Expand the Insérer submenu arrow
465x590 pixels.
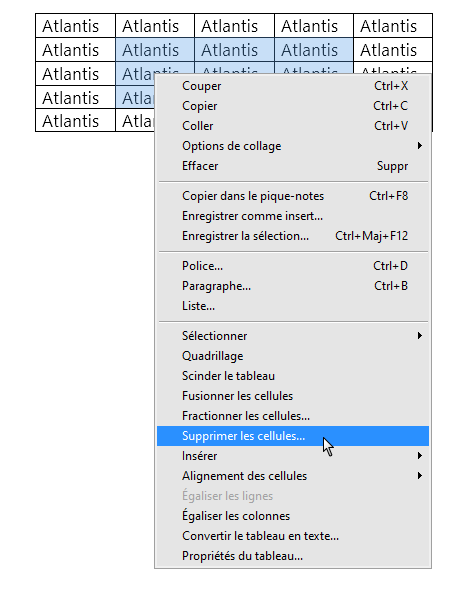pyautogui.click(x=419, y=456)
